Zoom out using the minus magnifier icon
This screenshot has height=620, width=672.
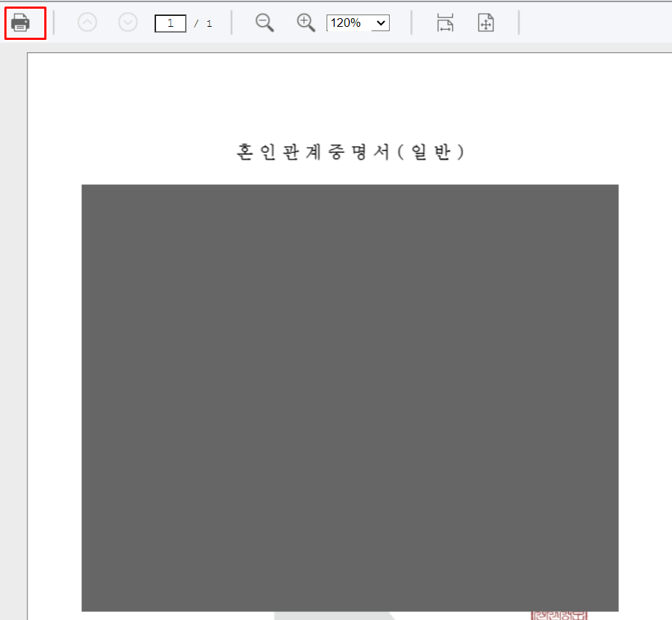coord(264,22)
